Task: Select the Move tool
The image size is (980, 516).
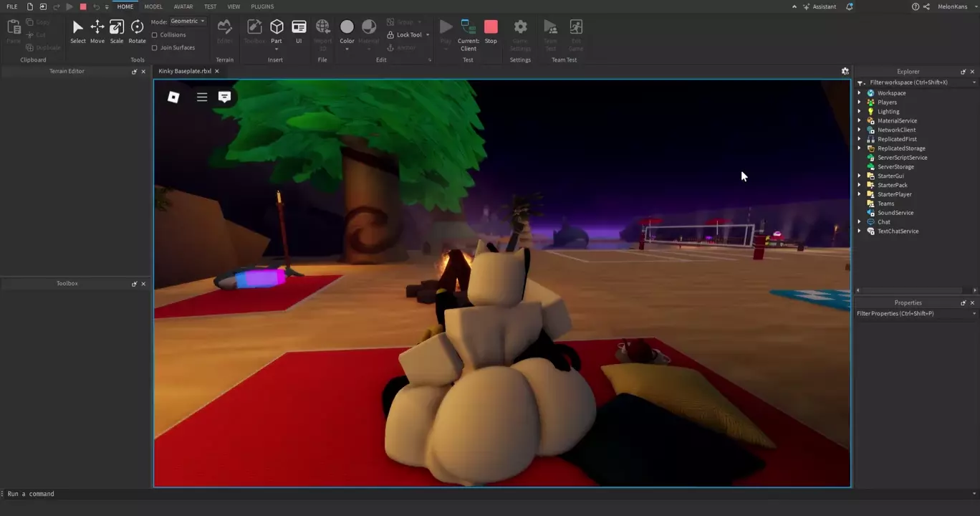Action: 97,32
